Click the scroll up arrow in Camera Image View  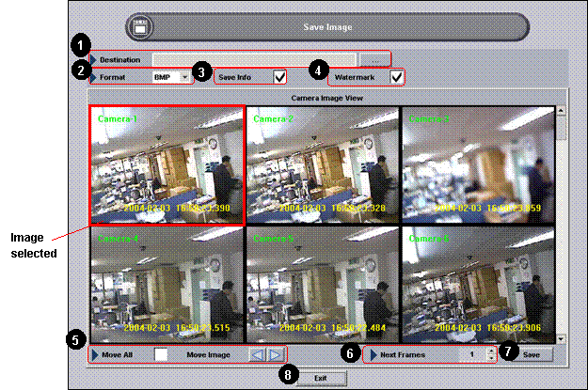tap(561, 111)
